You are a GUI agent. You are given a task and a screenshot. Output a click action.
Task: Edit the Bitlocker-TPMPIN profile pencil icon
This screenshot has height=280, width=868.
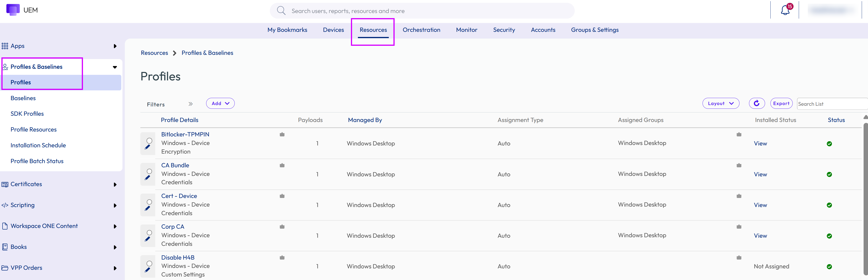click(x=148, y=147)
